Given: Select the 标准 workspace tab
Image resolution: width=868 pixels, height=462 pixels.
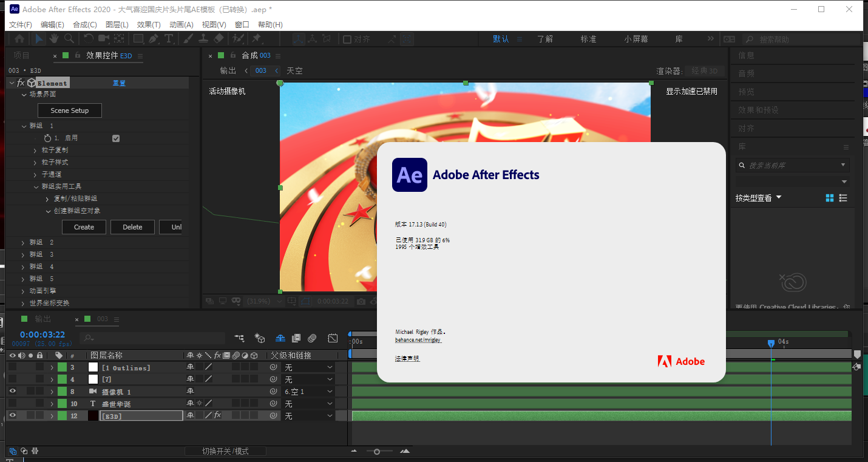Looking at the screenshot, I should [588, 39].
